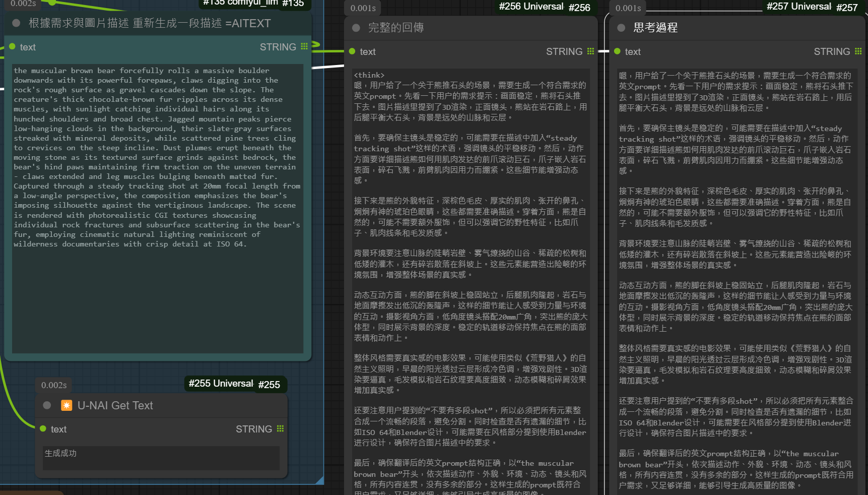Image resolution: width=868 pixels, height=495 pixels.
Task: Click STRING output grid slot on AITEXT node
Action: [x=304, y=46]
